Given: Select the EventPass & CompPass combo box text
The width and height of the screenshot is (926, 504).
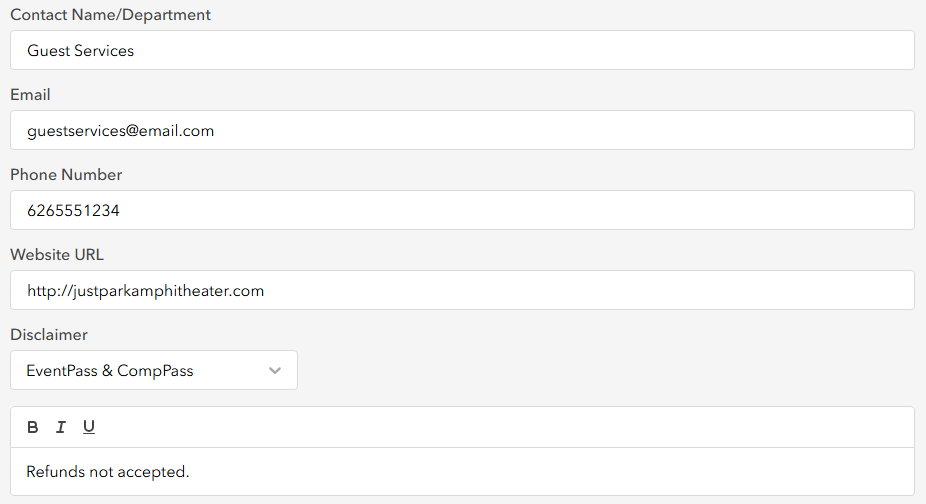Looking at the screenshot, I should coord(110,370).
